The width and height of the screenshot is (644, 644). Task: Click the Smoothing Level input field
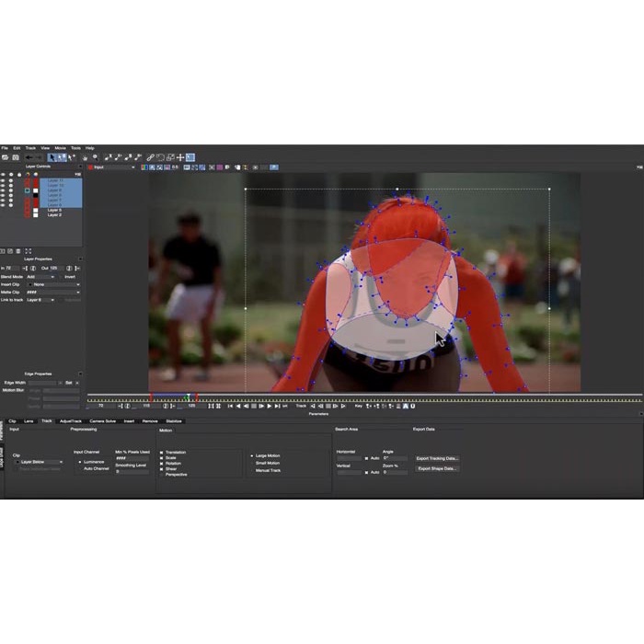coord(130,471)
